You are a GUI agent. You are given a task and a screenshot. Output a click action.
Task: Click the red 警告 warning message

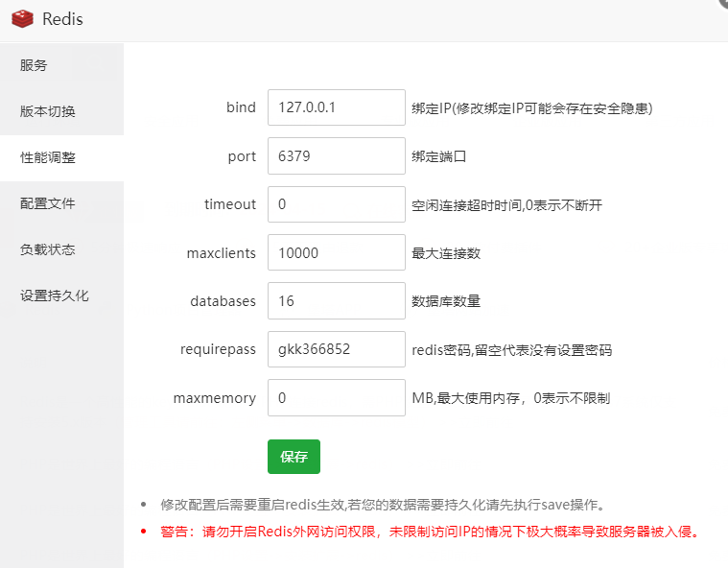[431, 532]
